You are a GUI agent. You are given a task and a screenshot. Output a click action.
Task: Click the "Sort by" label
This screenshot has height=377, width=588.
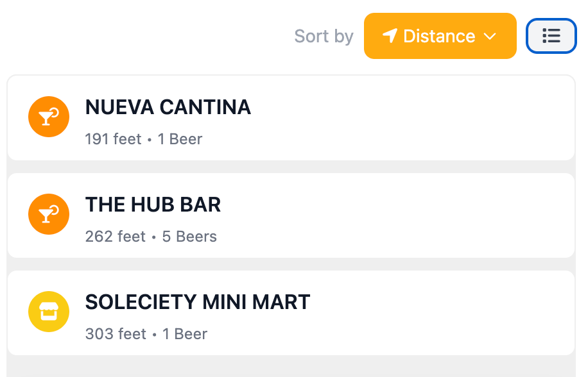pyautogui.click(x=324, y=36)
